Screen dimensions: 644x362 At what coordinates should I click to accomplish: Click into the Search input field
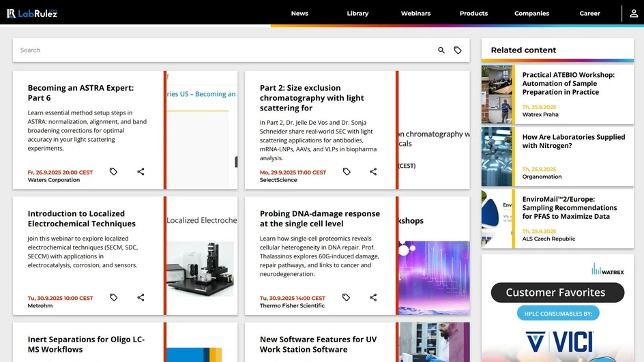pyautogui.click(x=225, y=50)
